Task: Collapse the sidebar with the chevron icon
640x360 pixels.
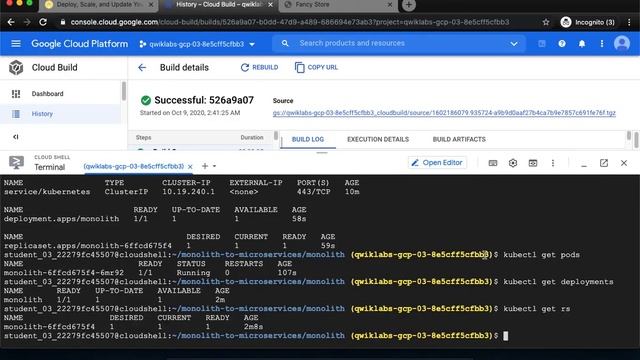Action: 16,137
